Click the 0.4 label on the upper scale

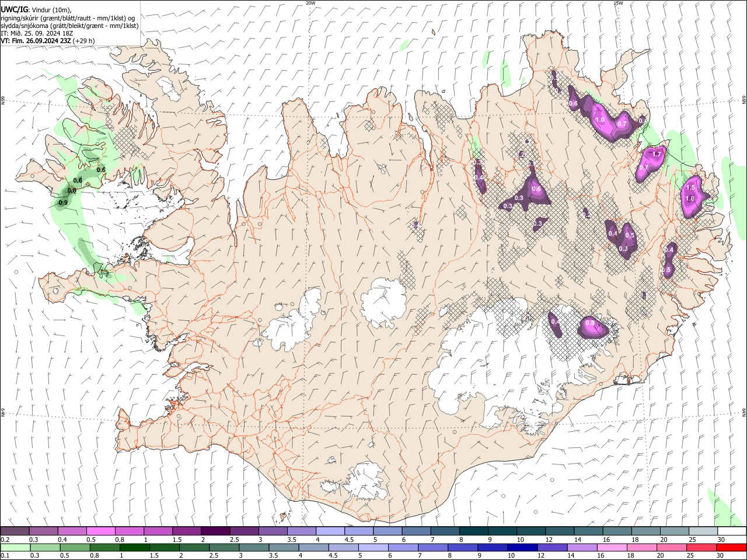[x=62, y=540]
